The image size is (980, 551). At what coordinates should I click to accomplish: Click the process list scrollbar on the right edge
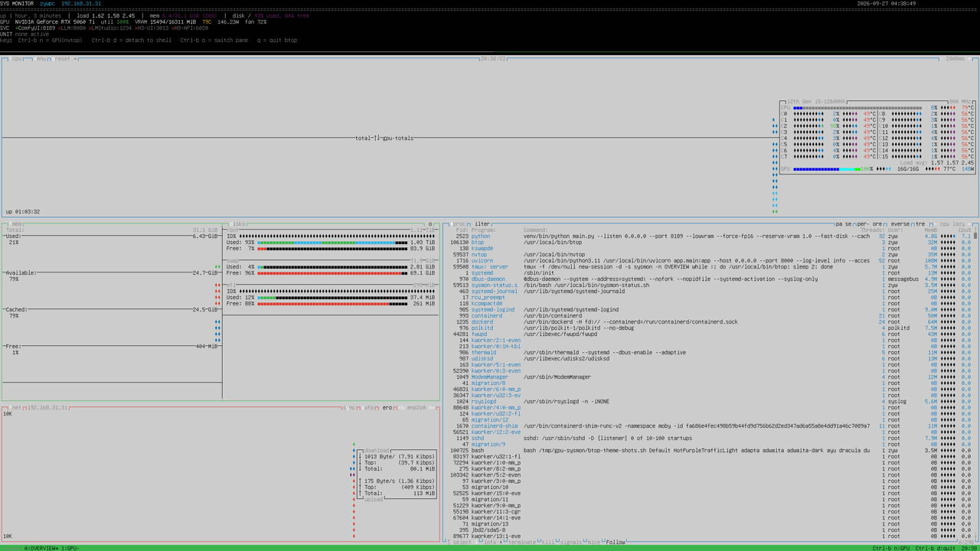tap(975, 383)
